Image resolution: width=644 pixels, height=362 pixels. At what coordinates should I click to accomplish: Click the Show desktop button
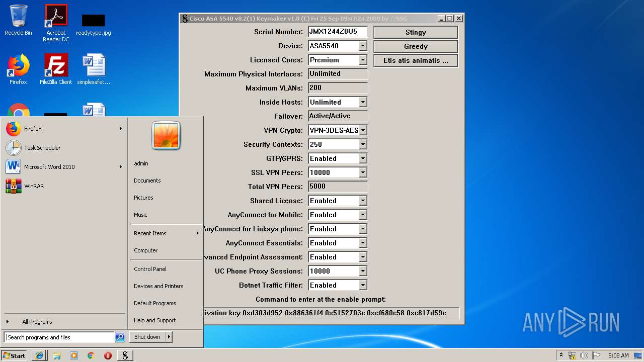pyautogui.click(x=638, y=355)
